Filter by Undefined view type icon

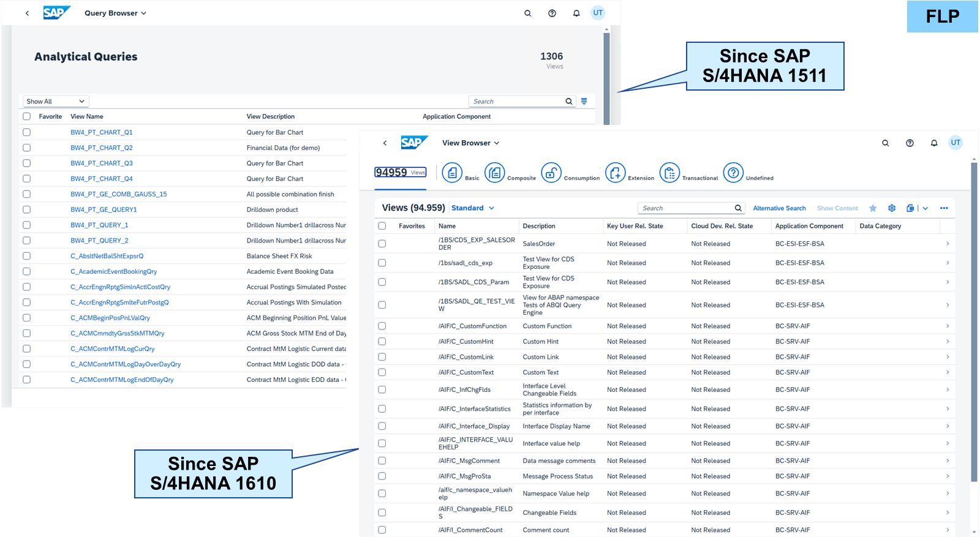(x=733, y=173)
